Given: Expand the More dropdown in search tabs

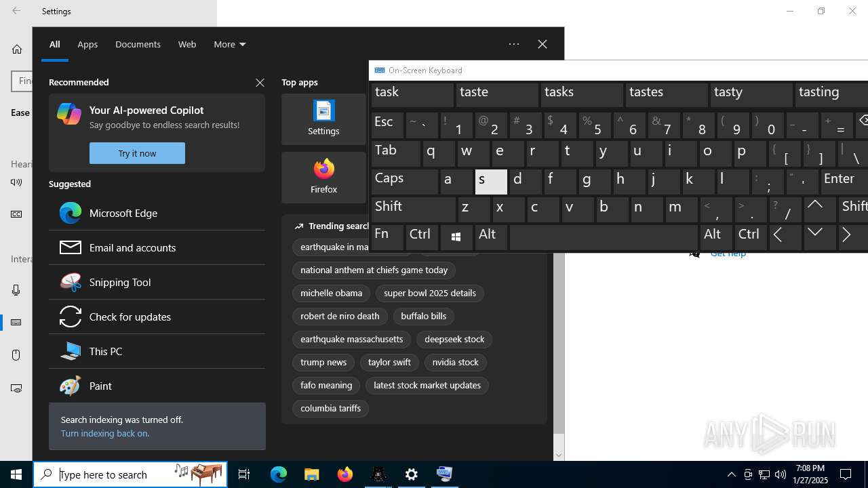Looking at the screenshot, I should [x=229, y=44].
